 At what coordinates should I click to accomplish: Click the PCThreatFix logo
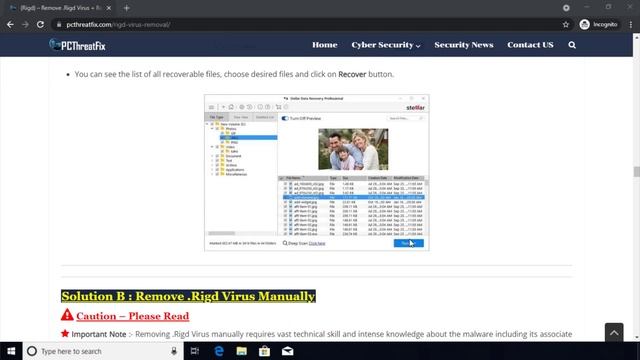78,45
